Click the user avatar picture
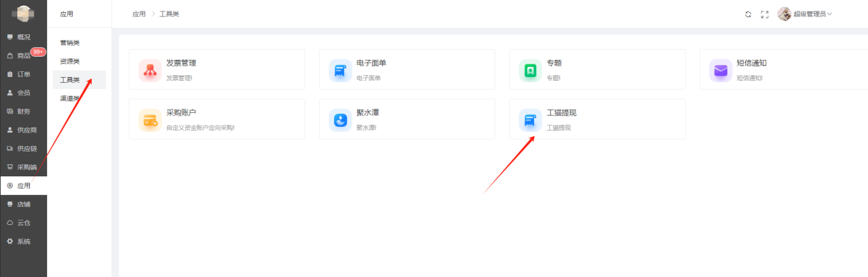The height and width of the screenshot is (277, 868). [785, 13]
